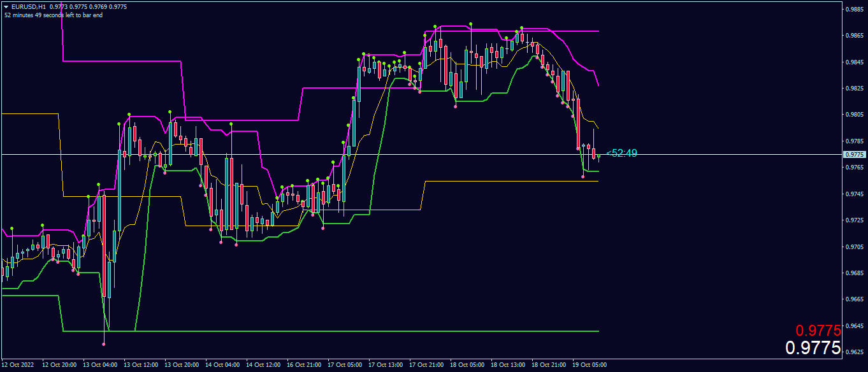The width and height of the screenshot is (868, 372).
Task: Click the 0.9645 price axis label
Action: (854, 325)
